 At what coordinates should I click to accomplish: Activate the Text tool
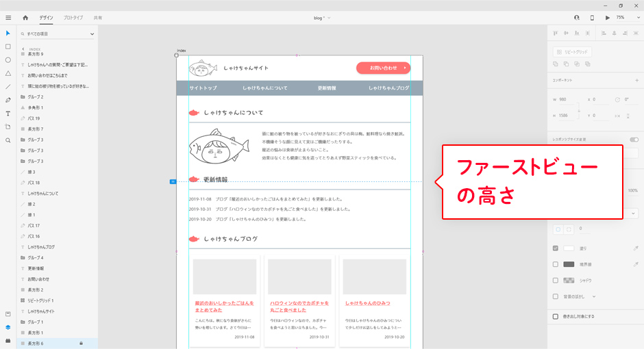(8, 114)
